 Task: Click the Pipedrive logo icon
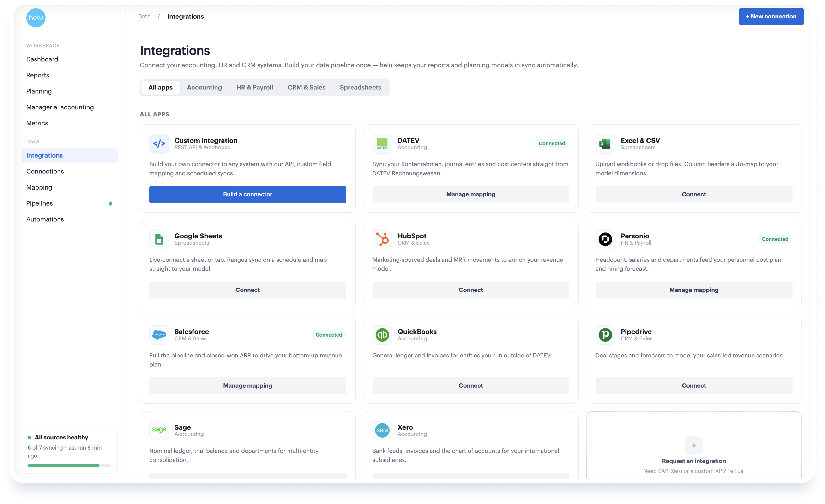pos(605,335)
